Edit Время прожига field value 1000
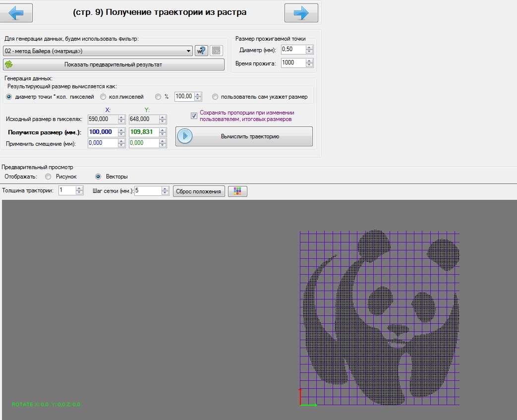Viewport: 517px width, 420px height. 293,62
